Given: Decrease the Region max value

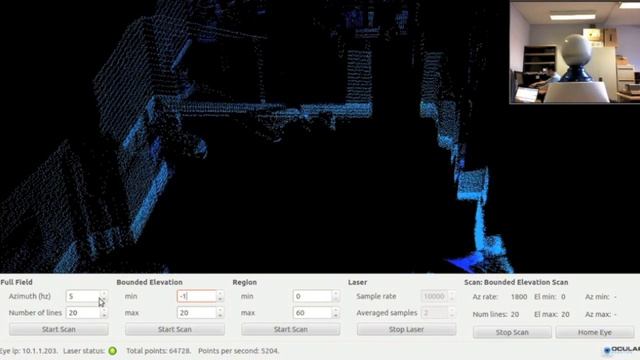Looking at the screenshot, I should point(336,316).
